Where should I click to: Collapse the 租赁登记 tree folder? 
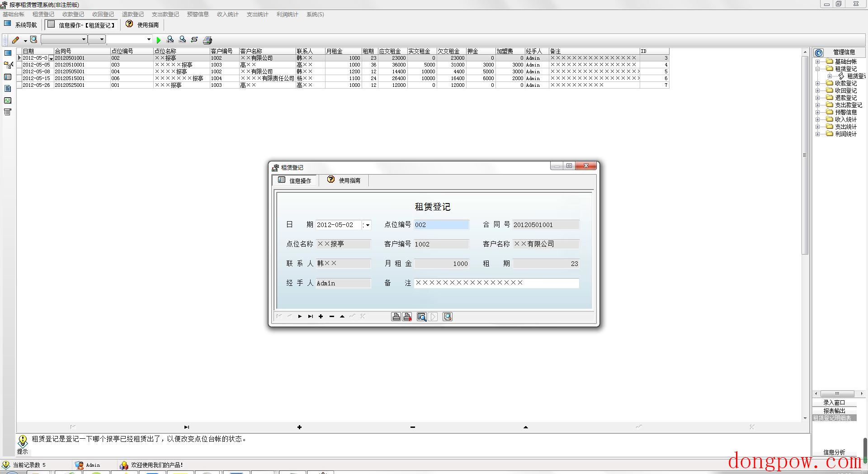click(x=817, y=69)
